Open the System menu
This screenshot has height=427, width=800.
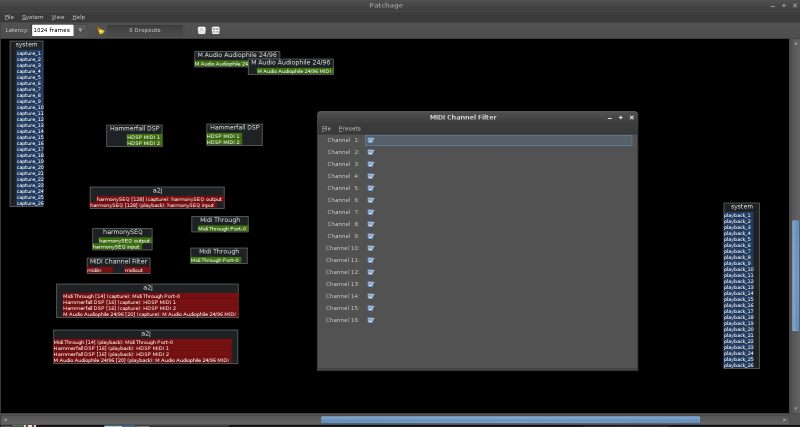point(33,17)
